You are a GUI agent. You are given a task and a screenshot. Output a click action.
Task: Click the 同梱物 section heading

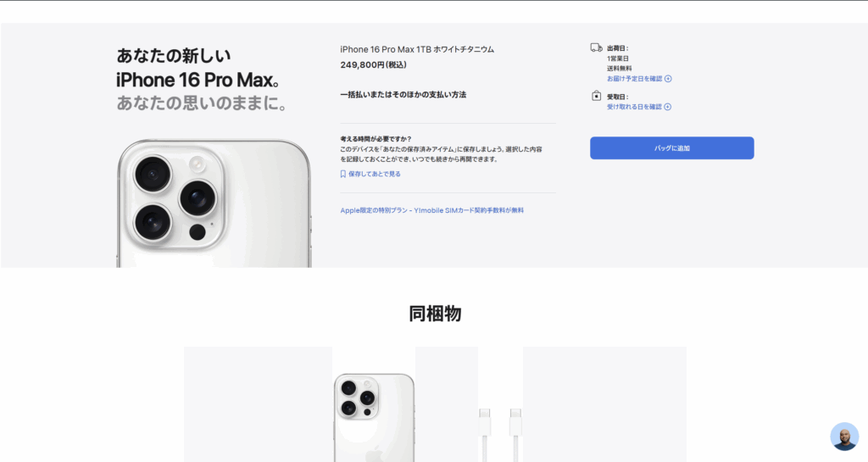(x=435, y=314)
